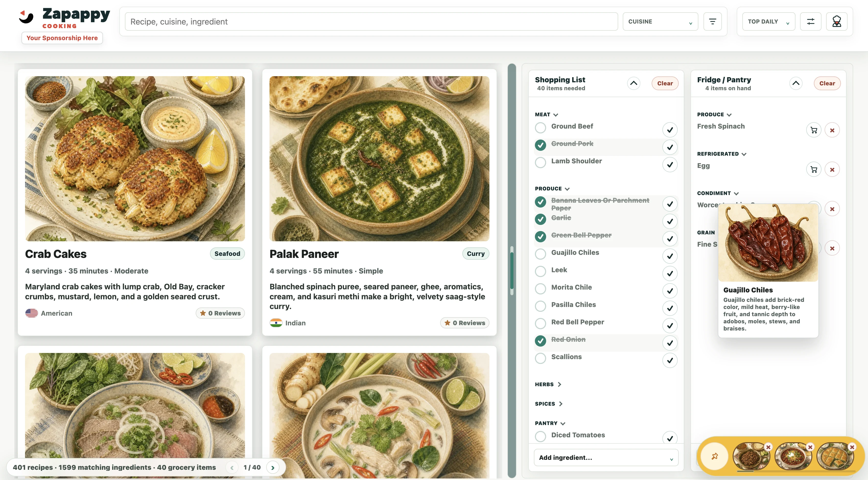Screen dimensions: 868x480
Task: Remove the second pinned recipe from tray
Action: point(810,447)
